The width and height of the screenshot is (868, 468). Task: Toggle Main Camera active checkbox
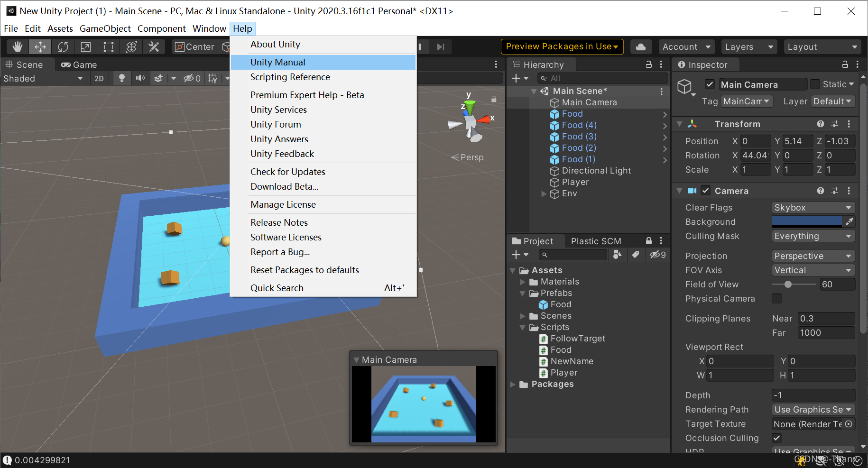(710, 84)
